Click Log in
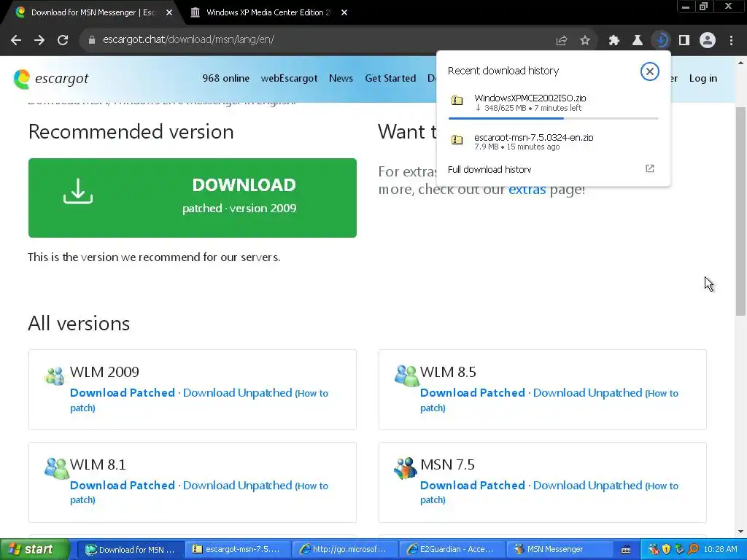The width and height of the screenshot is (747, 560). [x=703, y=79]
